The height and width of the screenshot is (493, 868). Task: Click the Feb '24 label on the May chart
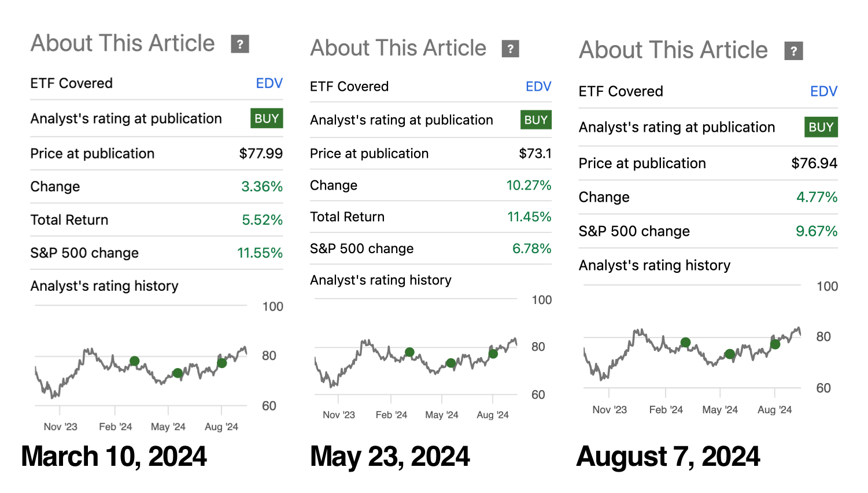click(392, 414)
